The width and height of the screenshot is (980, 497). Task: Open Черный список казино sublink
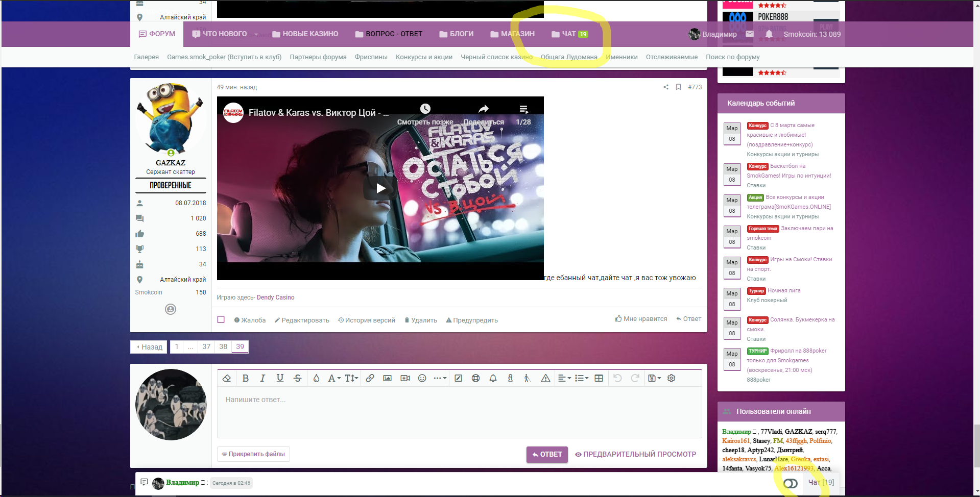[x=496, y=57]
